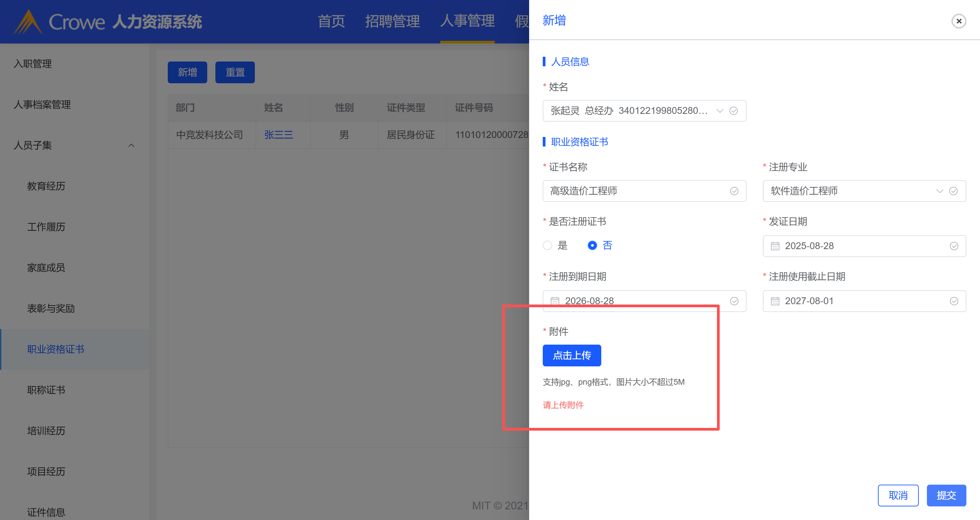This screenshot has width=980, height=520.
Task: Select 是 radio for 是否注册证书
Action: 548,245
